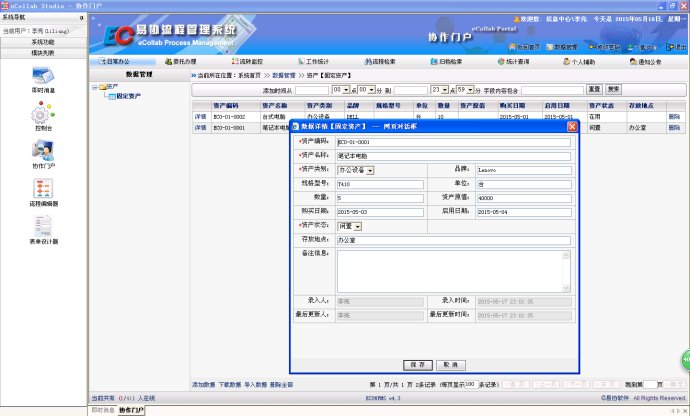Click the 资产编码 field in dialog
Viewport: 690px width, 416px height.
tap(454, 142)
